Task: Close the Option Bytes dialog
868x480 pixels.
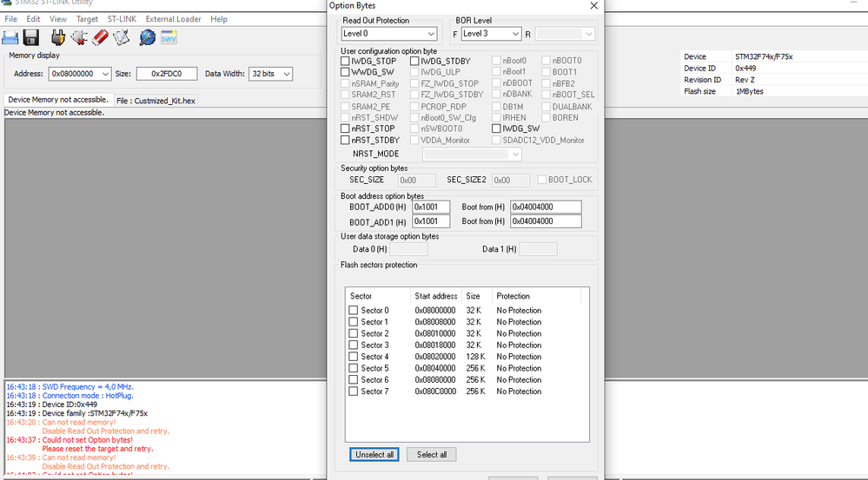Action: click(594, 5)
